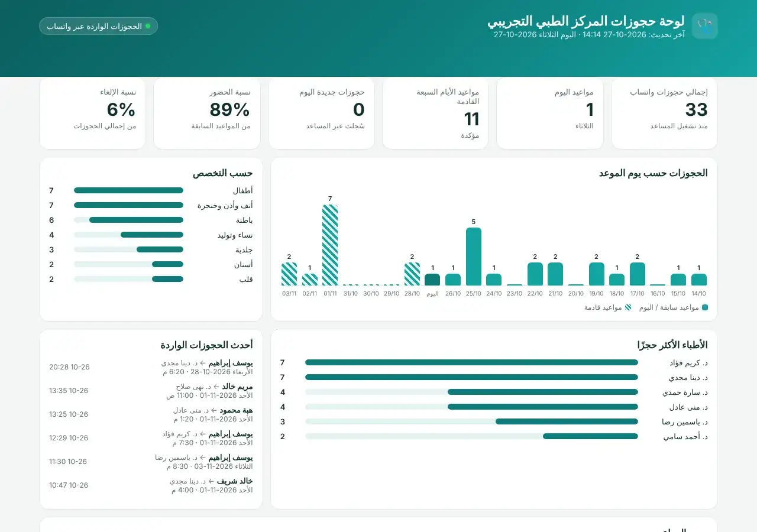
Task: Open the attendance rate card showing 89%
Action: [x=207, y=113]
